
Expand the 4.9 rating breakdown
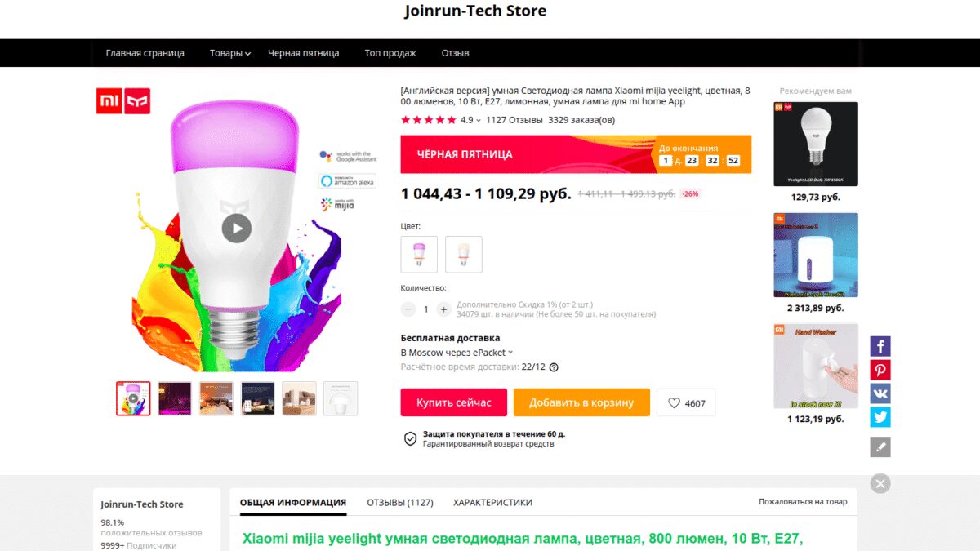470,120
